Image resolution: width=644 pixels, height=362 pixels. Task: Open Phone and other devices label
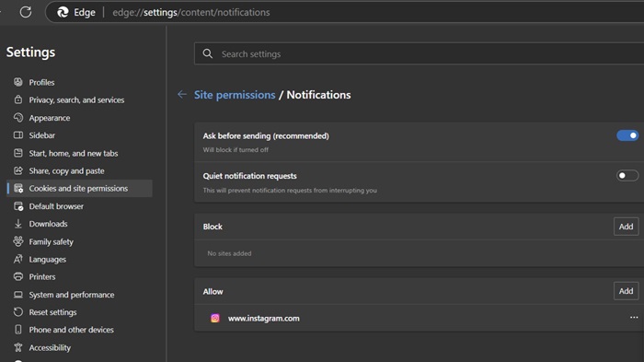pos(71,330)
